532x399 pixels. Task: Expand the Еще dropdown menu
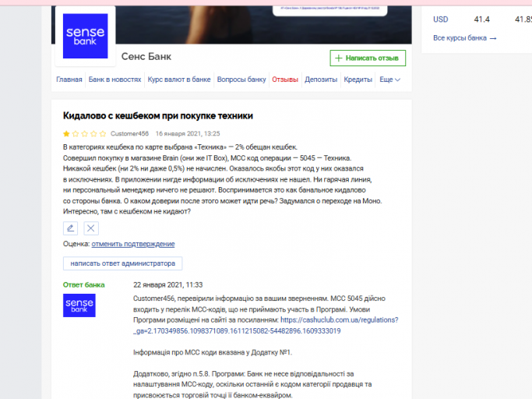(x=389, y=79)
